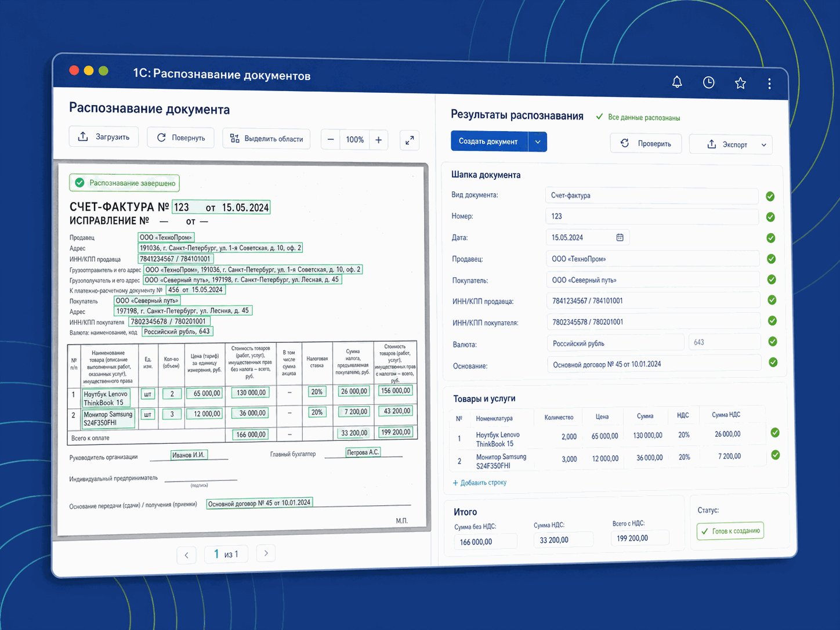The image size is (840, 630).
Task: Click the Сумма без НДС field 166 000,00
Action: pos(485,542)
